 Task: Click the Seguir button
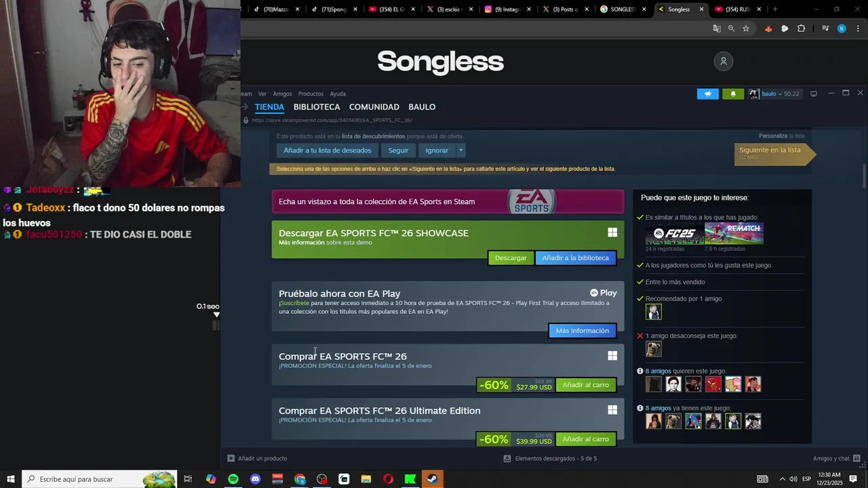(398, 150)
